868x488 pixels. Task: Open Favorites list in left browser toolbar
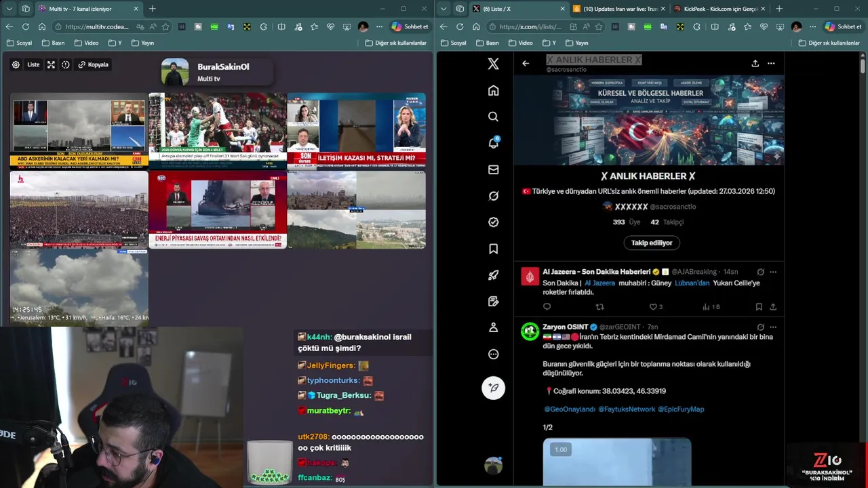(314, 26)
